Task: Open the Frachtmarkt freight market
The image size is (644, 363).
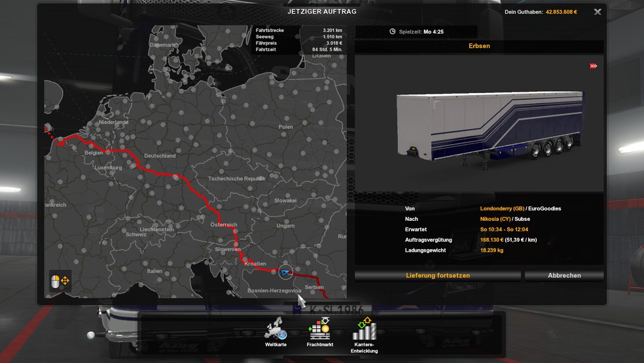Action: coord(319,330)
